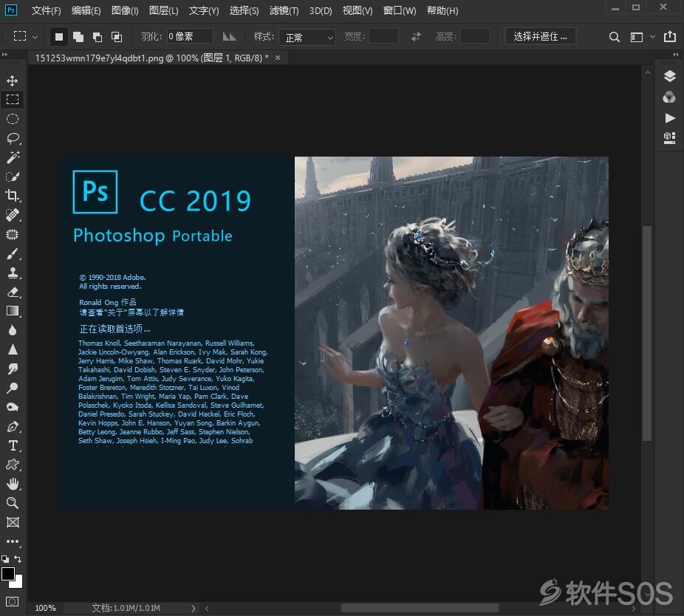Image resolution: width=684 pixels, height=616 pixels.
Task: Select the Quick Selection tool
Action: [x=13, y=177]
